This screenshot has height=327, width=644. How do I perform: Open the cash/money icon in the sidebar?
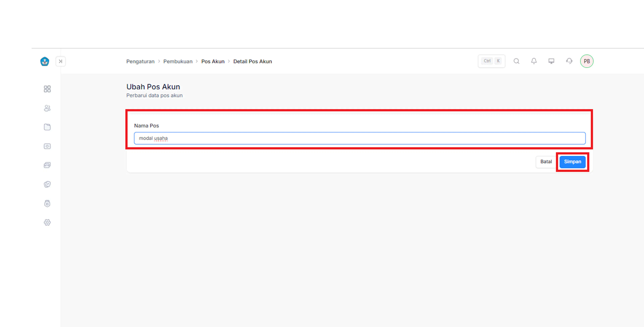pyautogui.click(x=47, y=146)
